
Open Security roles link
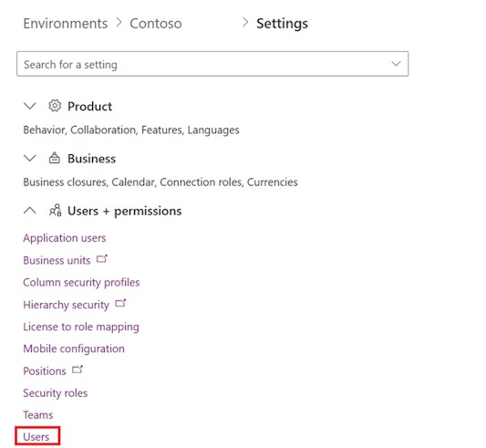coord(56,393)
